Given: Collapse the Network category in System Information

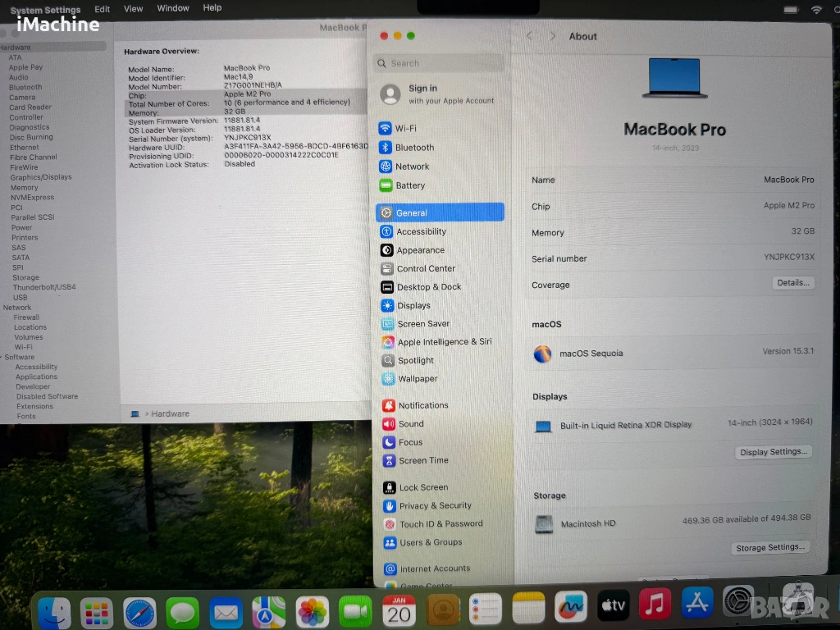Looking at the screenshot, I should coord(2,308).
